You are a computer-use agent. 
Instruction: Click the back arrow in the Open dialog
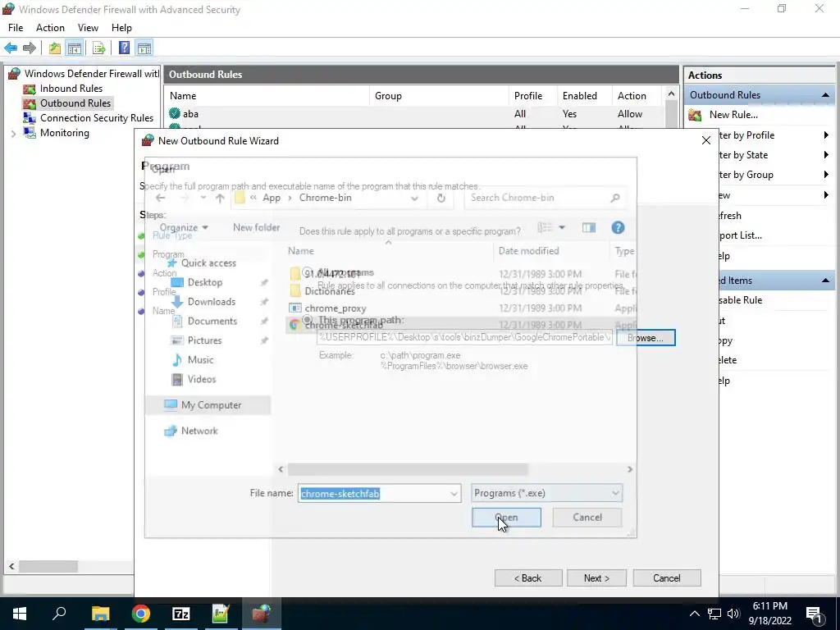tap(160, 198)
